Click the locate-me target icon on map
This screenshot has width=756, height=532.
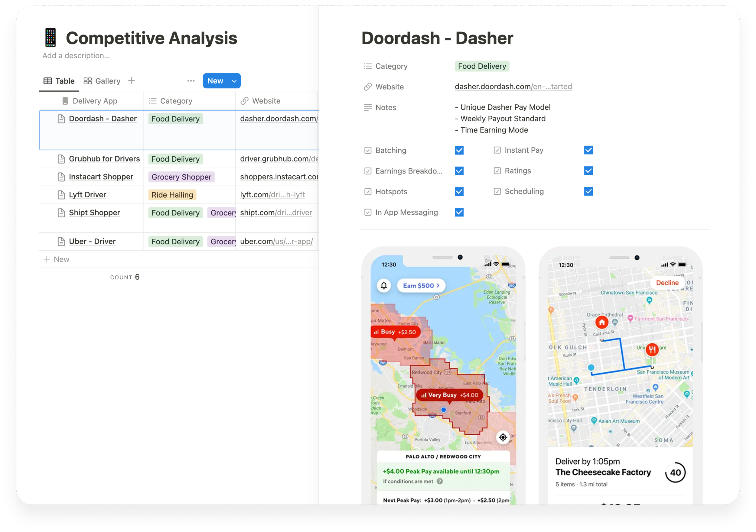503,437
